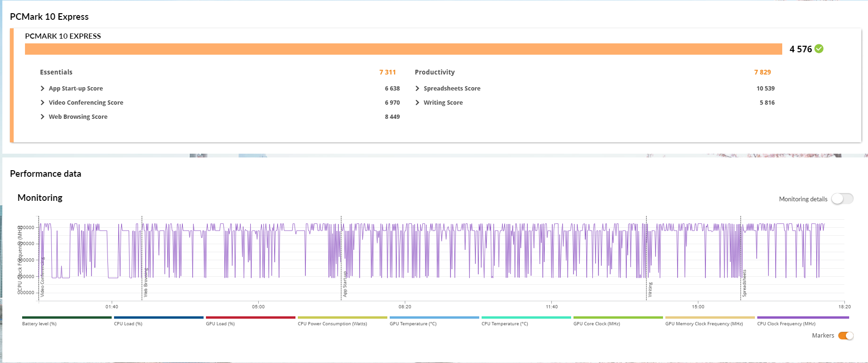Turn off the Markers switch

[x=846, y=336]
